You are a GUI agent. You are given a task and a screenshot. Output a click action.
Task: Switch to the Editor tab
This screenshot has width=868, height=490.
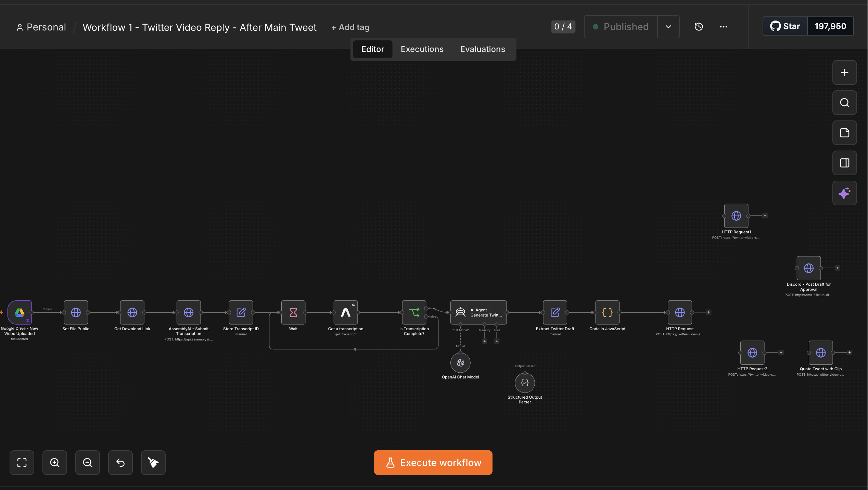pos(373,49)
